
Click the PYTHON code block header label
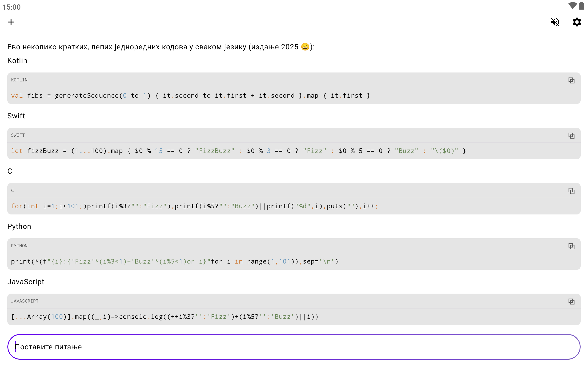[x=19, y=246]
